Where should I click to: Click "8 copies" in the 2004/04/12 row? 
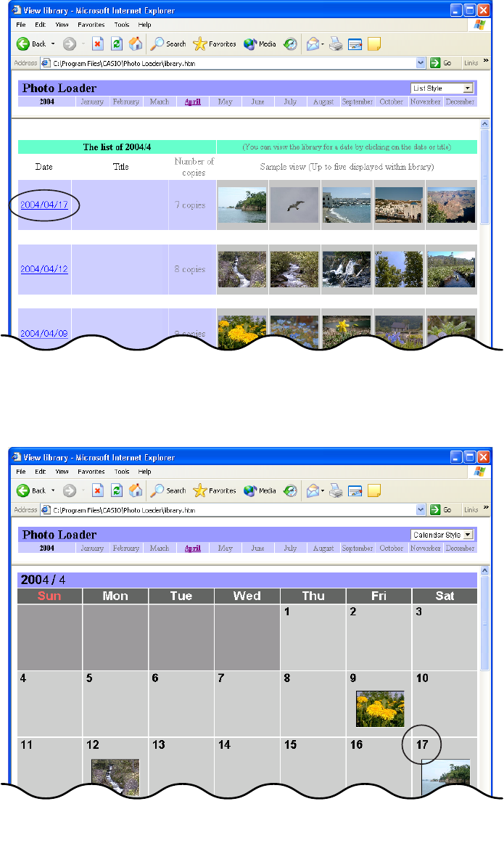coord(191,270)
